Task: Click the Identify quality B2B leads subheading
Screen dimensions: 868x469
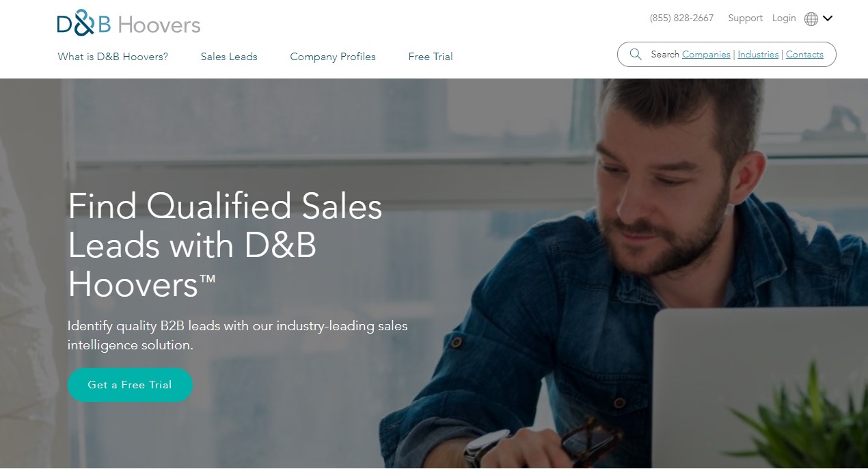Action: point(237,336)
